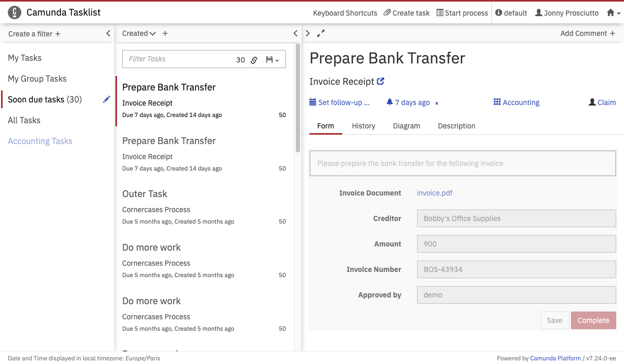624x364 pixels.
Task: Open the invoice.pdf document link
Action: click(434, 193)
